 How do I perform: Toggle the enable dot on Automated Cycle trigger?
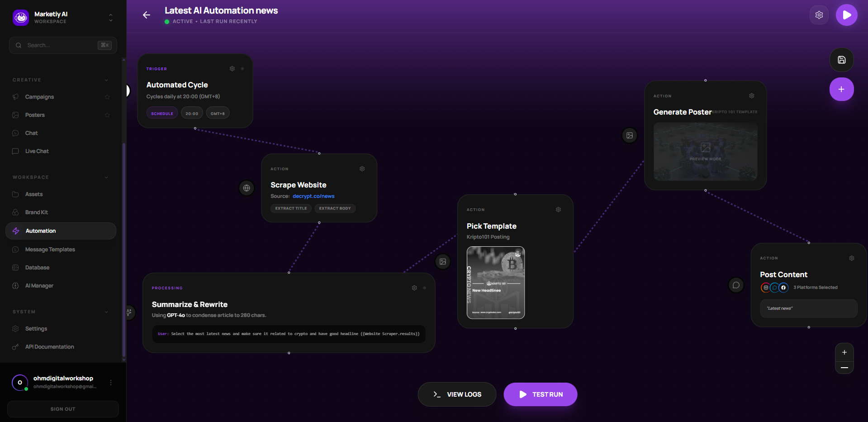click(242, 68)
